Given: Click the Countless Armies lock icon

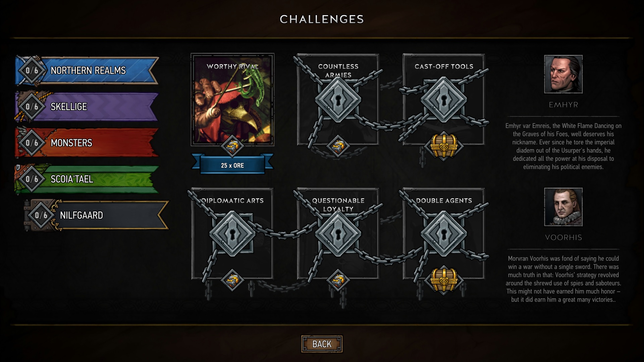Looking at the screenshot, I should coord(338,100).
